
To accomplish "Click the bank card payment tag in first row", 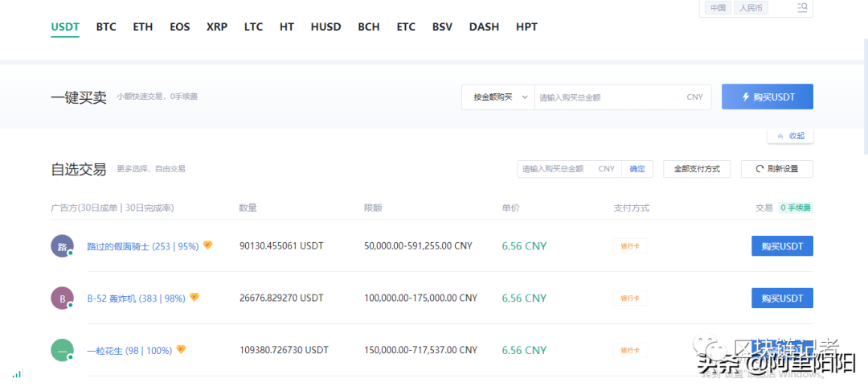I will (629, 246).
